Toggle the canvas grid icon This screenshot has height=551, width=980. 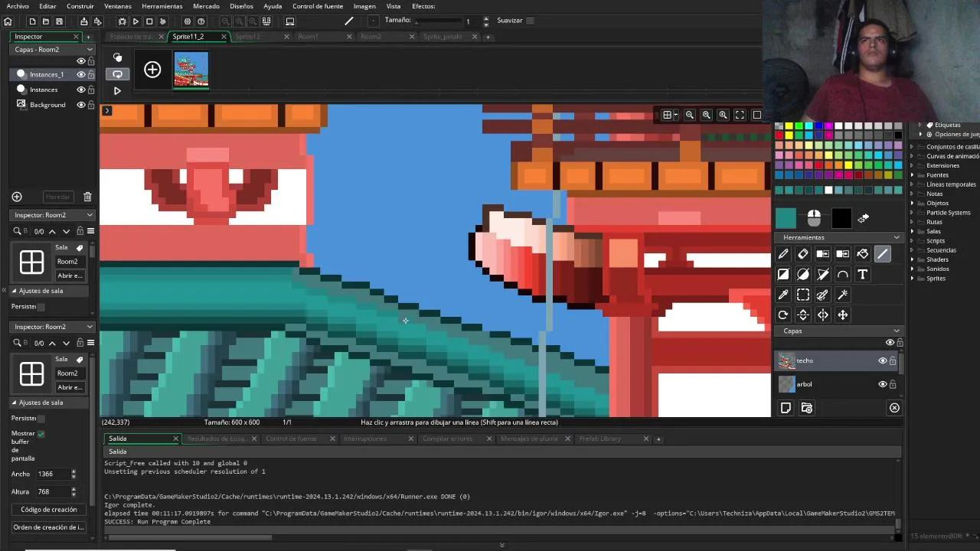(668, 115)
